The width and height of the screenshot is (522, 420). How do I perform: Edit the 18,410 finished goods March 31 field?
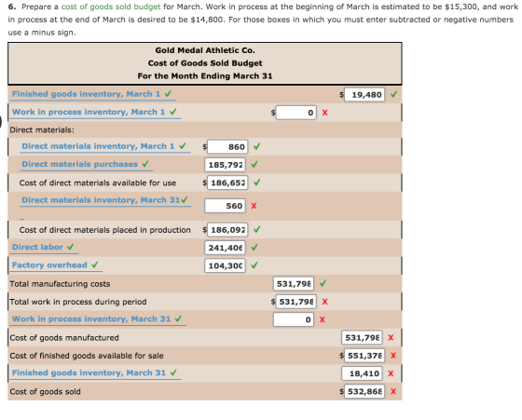pos(362,373)
